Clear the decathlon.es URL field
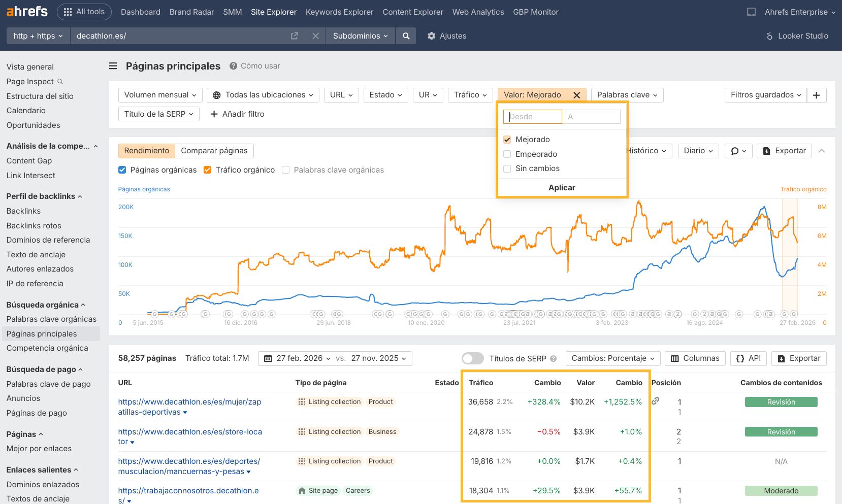This screenshot has width=842, height=504. [315, 36]
